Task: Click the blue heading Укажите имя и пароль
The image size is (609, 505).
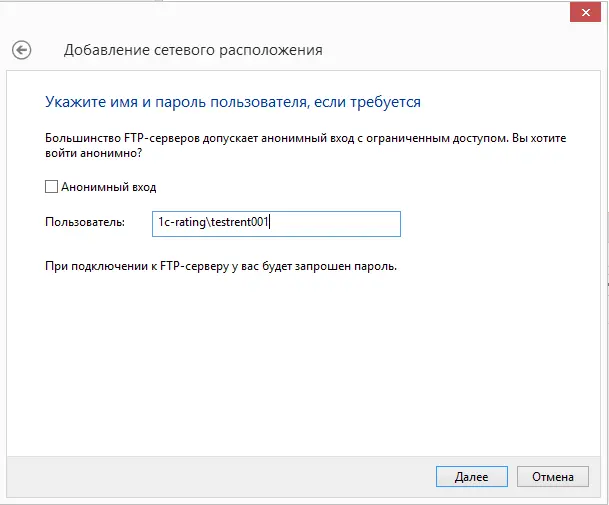Action: [x=233, y=102]
